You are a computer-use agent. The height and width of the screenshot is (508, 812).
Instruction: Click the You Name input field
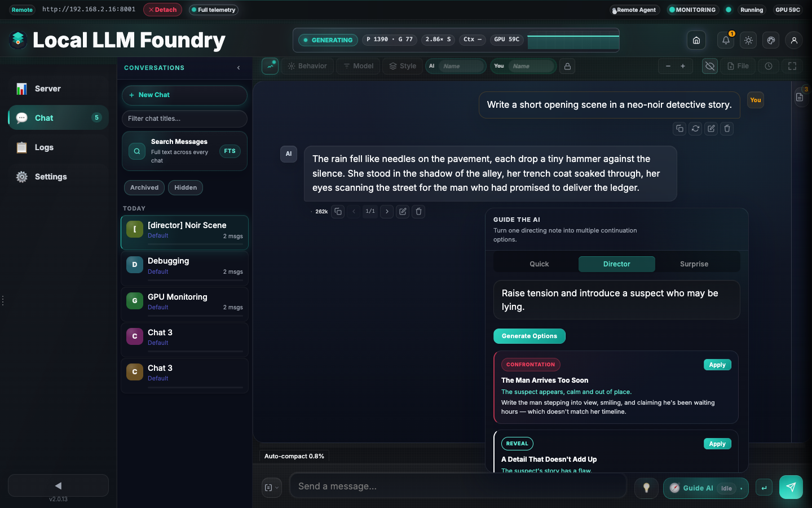pos(531,66)
